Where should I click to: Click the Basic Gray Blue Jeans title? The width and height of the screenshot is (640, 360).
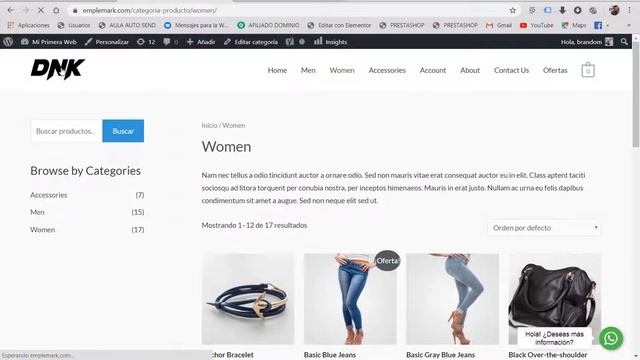(x=440, y=355)
